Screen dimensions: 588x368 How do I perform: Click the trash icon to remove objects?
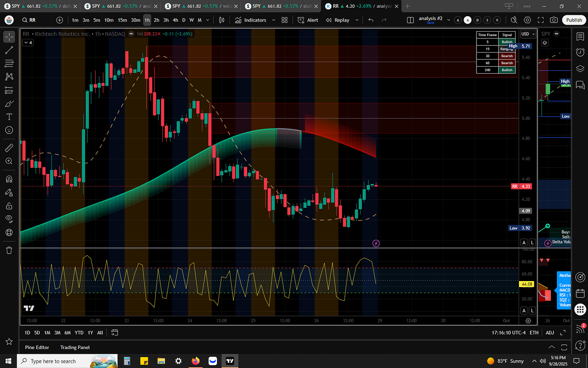pyautogui.click(x=9, y=250)
